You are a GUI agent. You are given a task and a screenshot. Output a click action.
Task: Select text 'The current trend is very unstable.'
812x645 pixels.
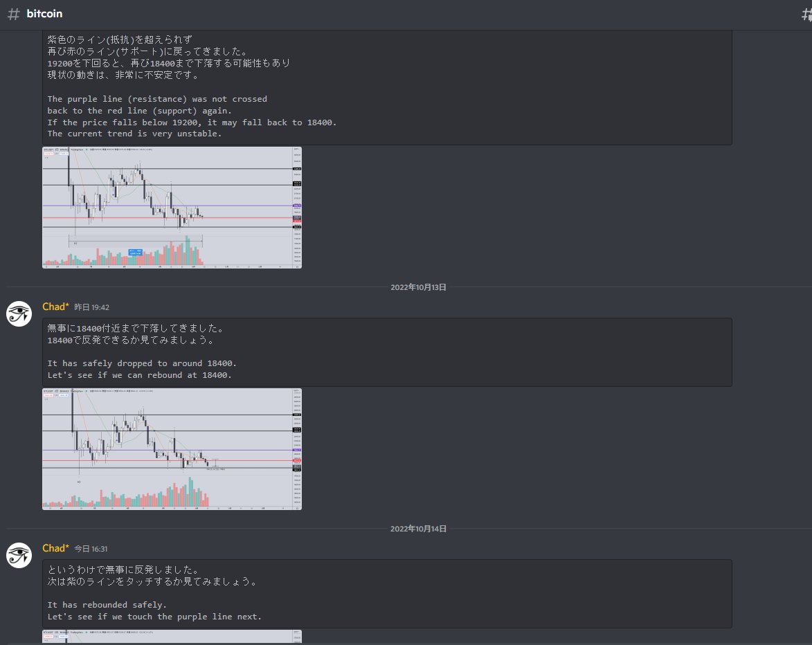pyautogui.click(x=135, y=134)
